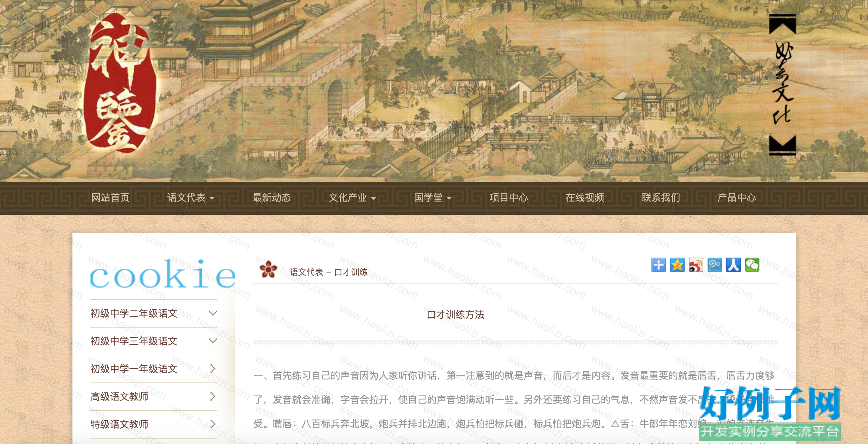The image size is (868, 444).
Task: Select 特级语文教师 in the sidebar
Action: pos(119,424)
